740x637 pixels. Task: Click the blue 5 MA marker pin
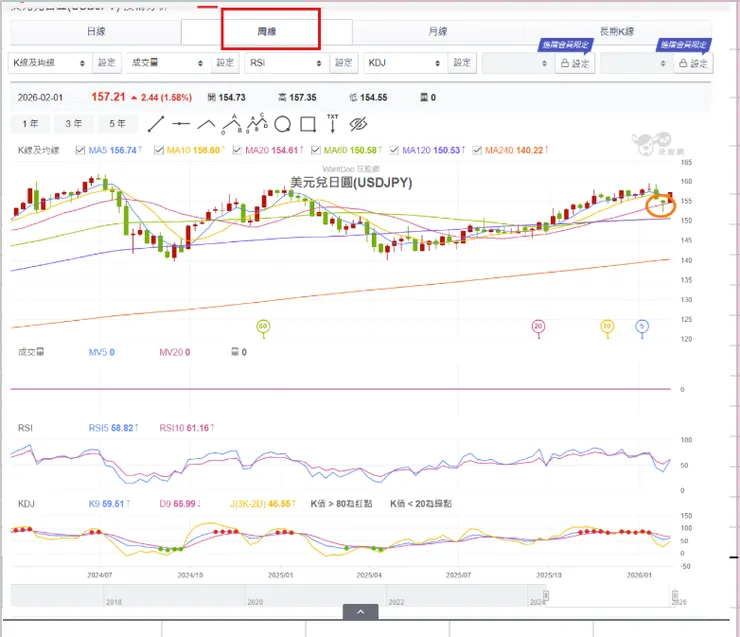pyautogui.click(x=642, y=327)
